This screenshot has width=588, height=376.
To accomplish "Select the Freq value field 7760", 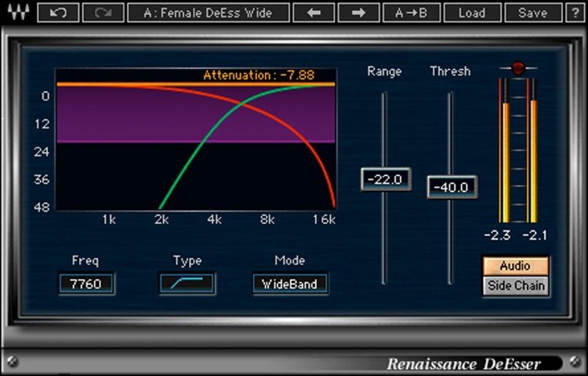I will pos(86,284).
